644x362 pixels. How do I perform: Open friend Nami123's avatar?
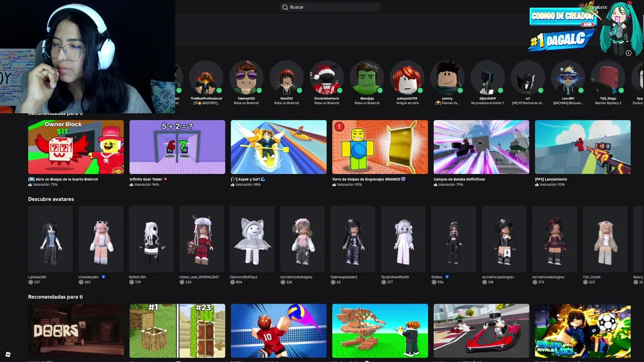click(x=286, y=77)
